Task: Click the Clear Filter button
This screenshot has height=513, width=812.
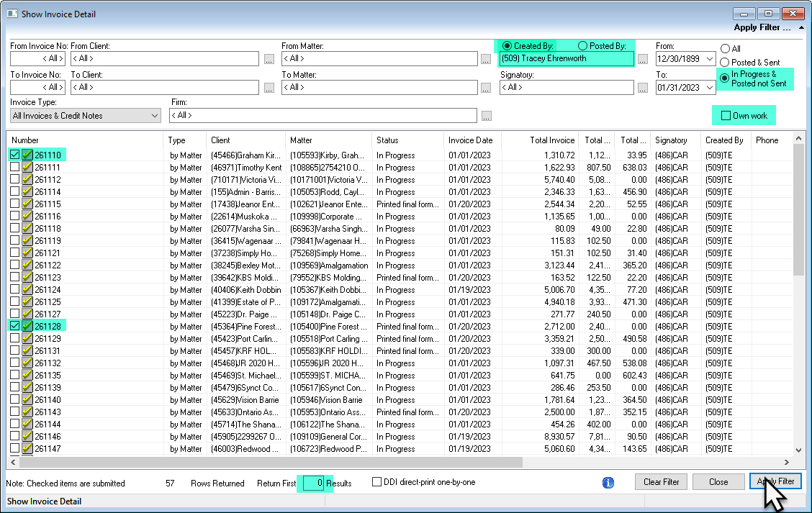Action: click(662, 482)
